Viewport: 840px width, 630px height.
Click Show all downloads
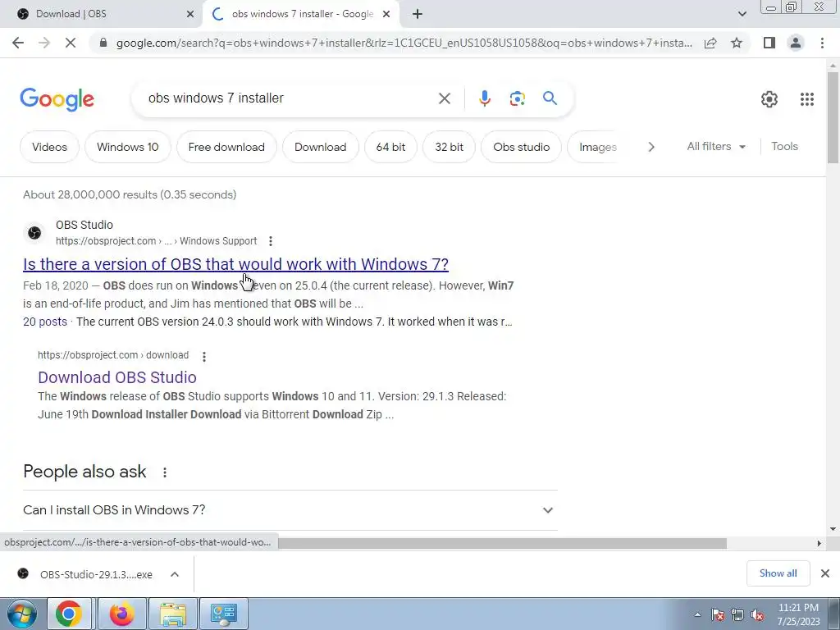pos(778,573)
